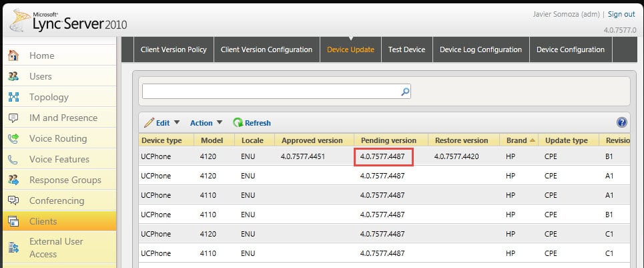Click the Voice Routing phone icon
This screenshot has height=268, width=644.
point(13,138)
